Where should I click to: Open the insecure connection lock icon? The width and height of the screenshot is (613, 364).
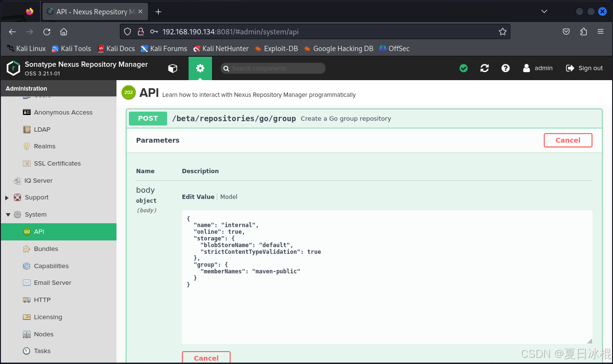[141, 32]
